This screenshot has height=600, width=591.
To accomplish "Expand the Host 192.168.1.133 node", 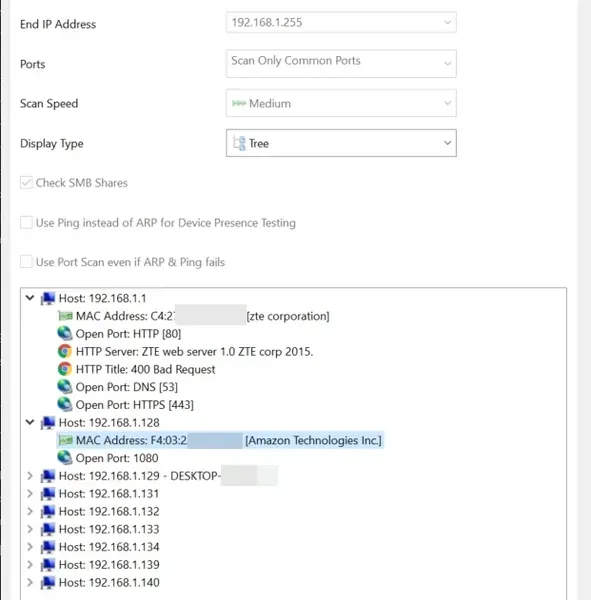I will 30,529.
